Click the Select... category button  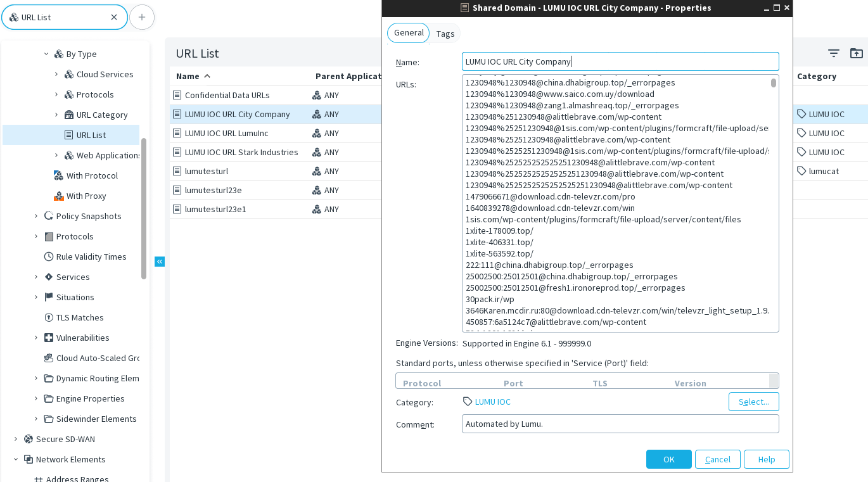pos(753,402)
